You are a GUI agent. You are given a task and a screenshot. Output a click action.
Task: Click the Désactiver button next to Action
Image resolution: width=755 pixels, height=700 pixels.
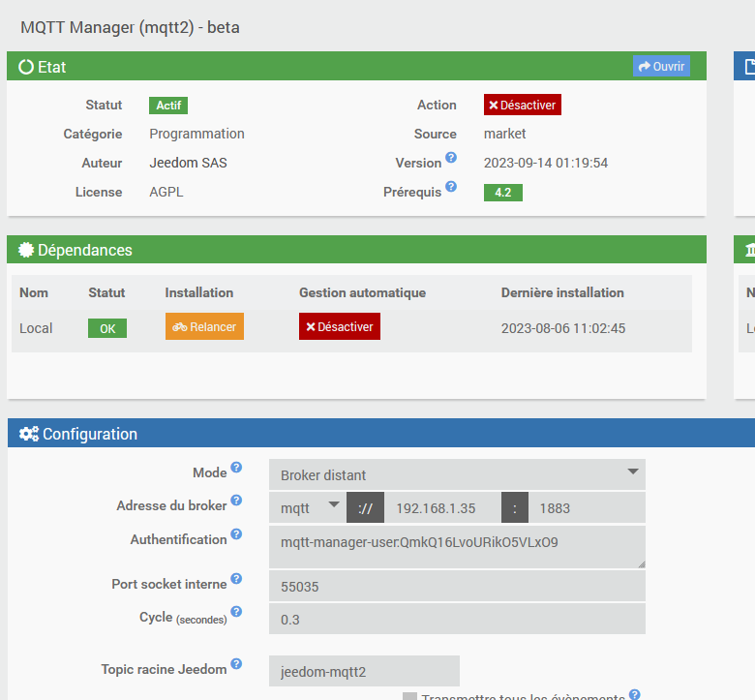coord(523,105)
